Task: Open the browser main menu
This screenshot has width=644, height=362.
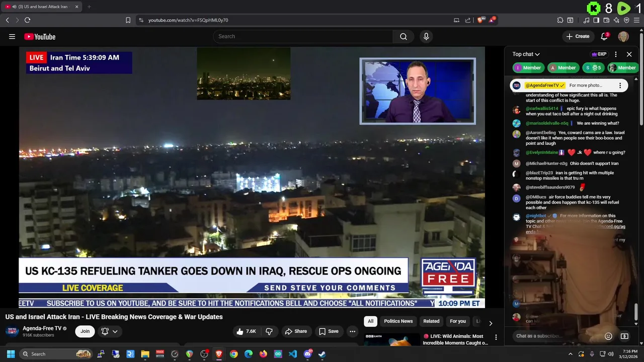Action: tap(637, 20)
